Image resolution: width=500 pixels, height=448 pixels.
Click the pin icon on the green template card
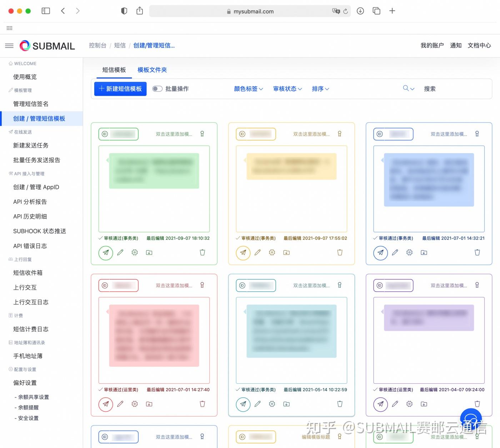202,134
